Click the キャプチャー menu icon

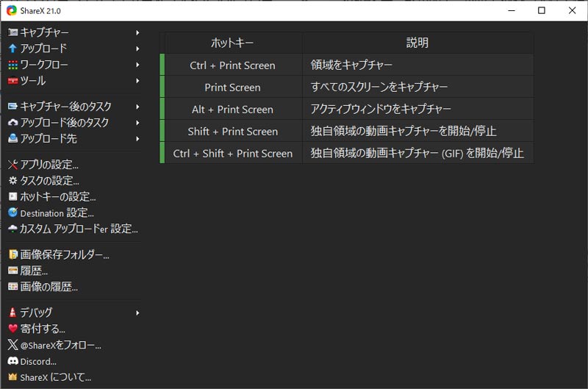12,32
